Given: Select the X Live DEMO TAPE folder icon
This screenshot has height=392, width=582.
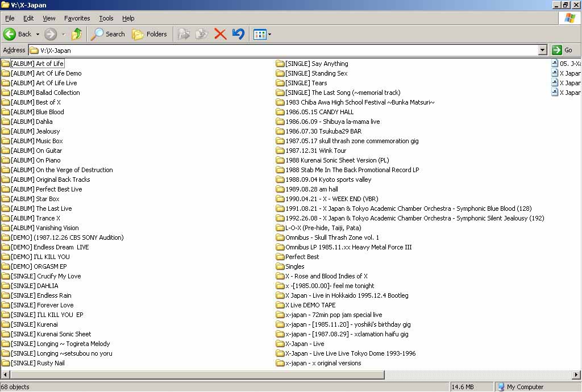Looking at the screenshot, I should 280,305.
